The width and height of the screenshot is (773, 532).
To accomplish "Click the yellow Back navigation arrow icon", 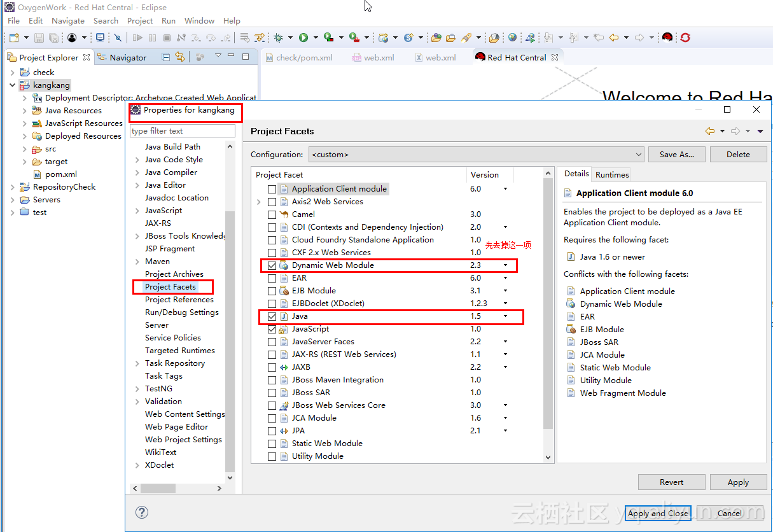I will tap(613, 38).
